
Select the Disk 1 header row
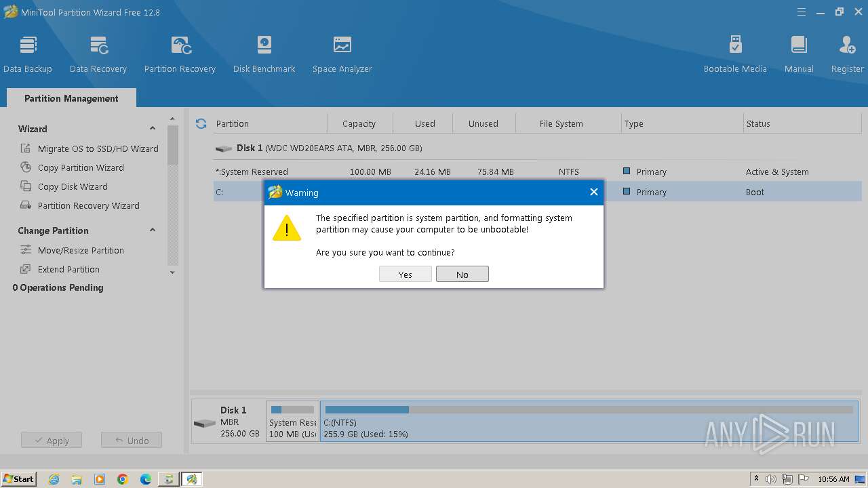pos(537,148)
